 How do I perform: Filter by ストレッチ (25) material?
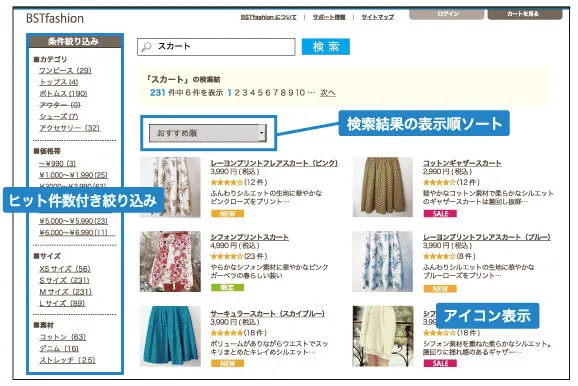[x=67, y=360]
